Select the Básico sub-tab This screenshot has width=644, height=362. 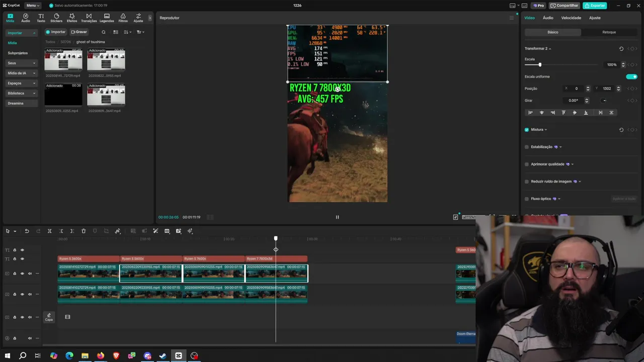pos(553,32)
